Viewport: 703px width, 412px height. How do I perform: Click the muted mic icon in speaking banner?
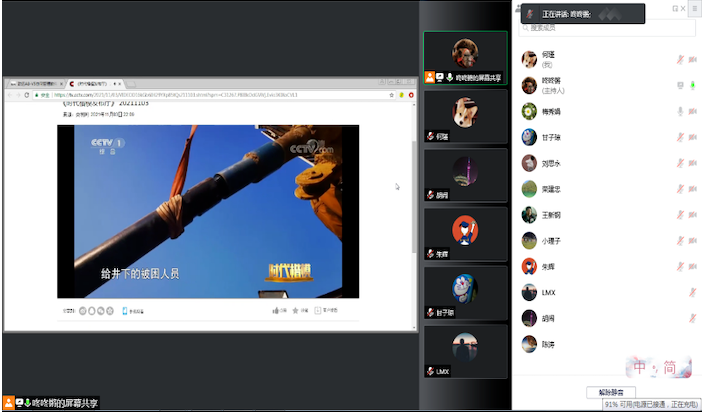[x=530, y=14]
